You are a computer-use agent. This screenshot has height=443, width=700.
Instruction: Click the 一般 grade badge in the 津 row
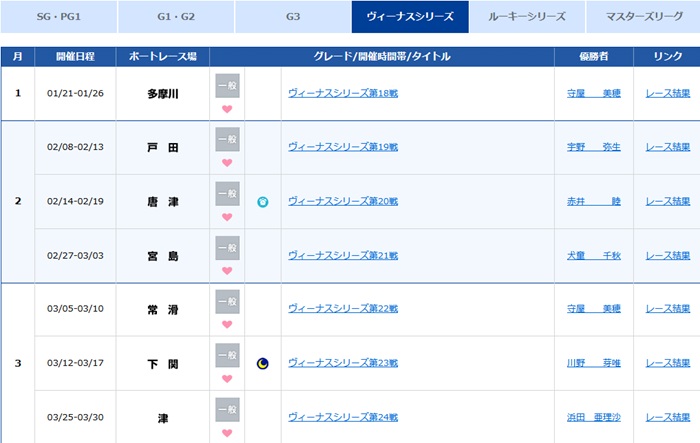click(x=227, y=410)
